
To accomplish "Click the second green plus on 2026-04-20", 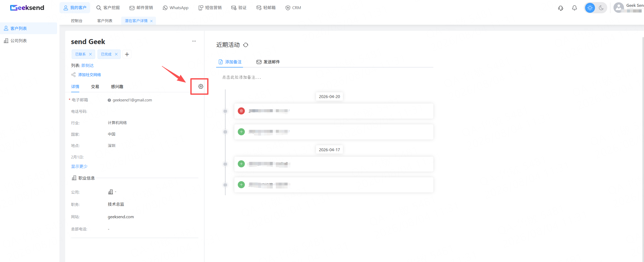I will coord(241,132).
